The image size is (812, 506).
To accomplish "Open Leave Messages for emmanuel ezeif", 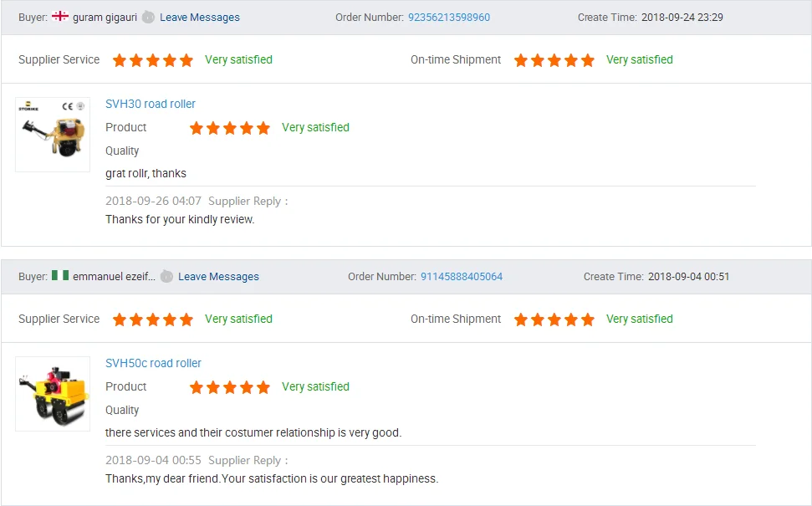I will coord(218,277).
